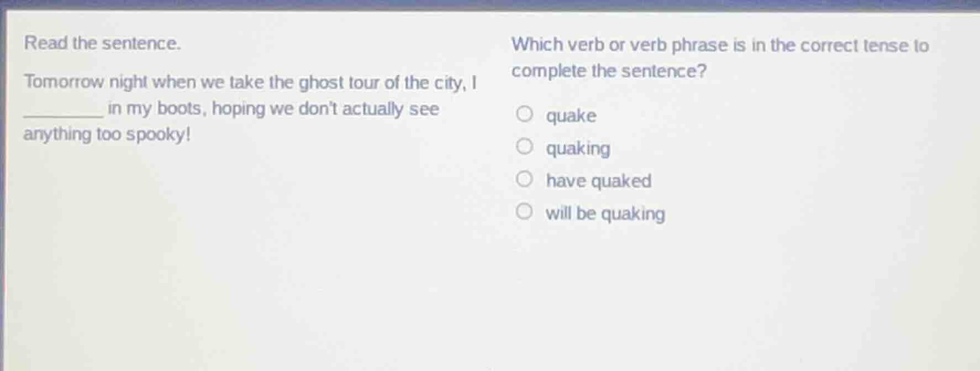Click the "will be quaking" label text

[605, 213]
